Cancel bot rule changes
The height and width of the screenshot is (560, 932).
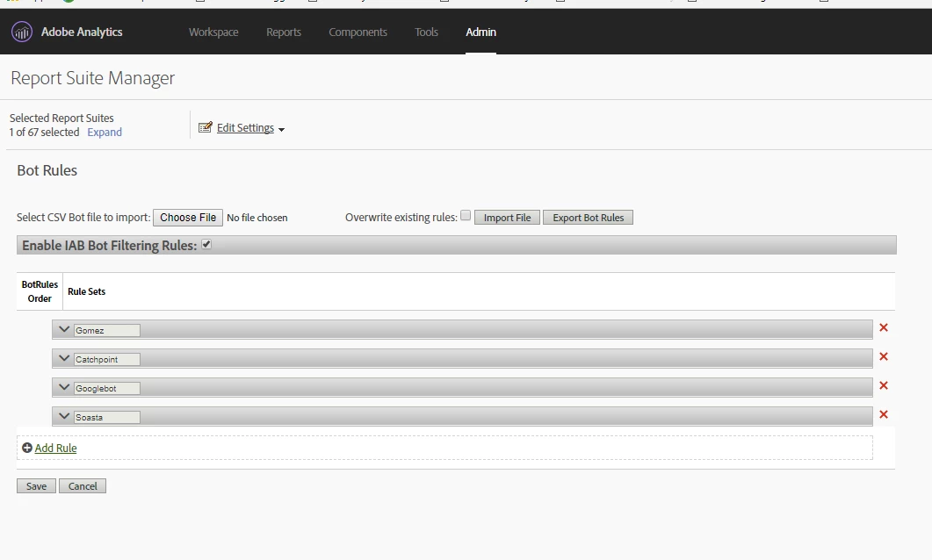click(83, 485)
